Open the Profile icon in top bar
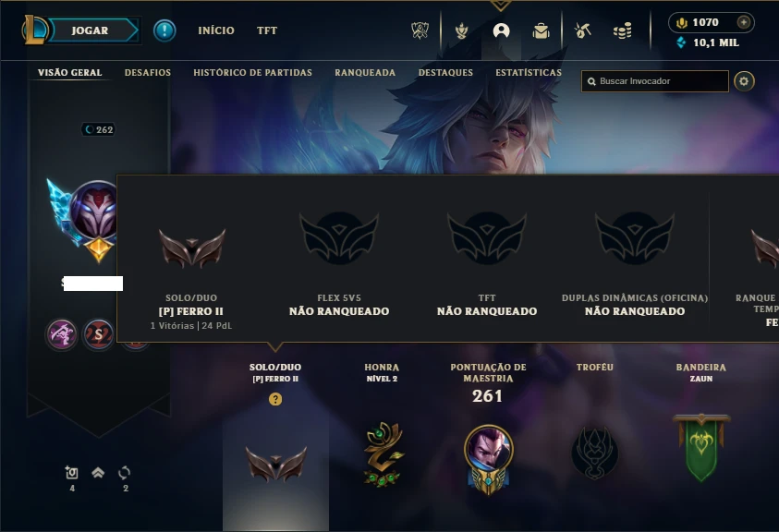This screenshot has height=532, width=779. [x=501, y=30]
